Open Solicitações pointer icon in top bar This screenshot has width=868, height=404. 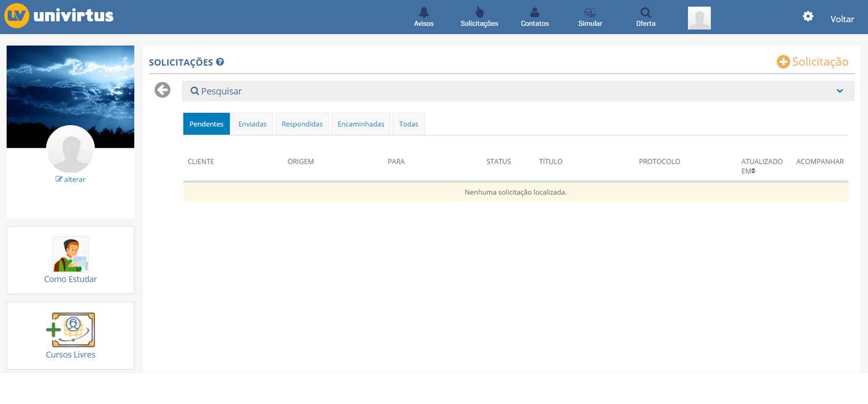pos(479,12)
